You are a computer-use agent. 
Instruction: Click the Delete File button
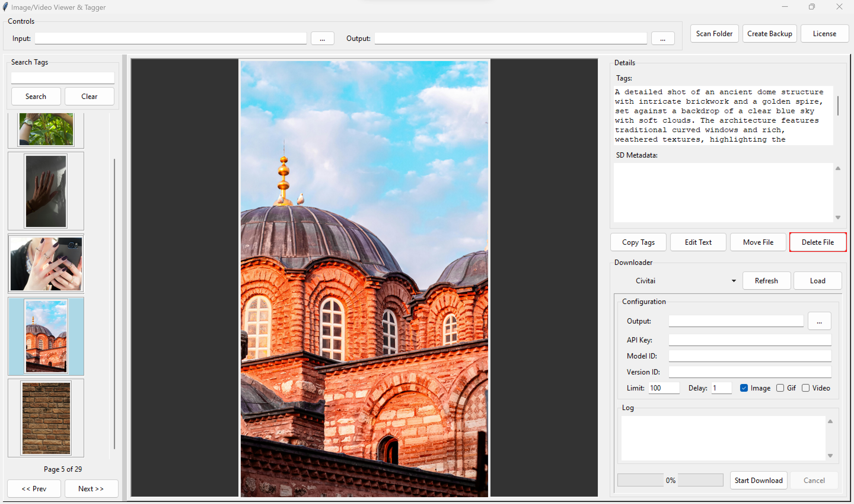click(x=817, y=242)
